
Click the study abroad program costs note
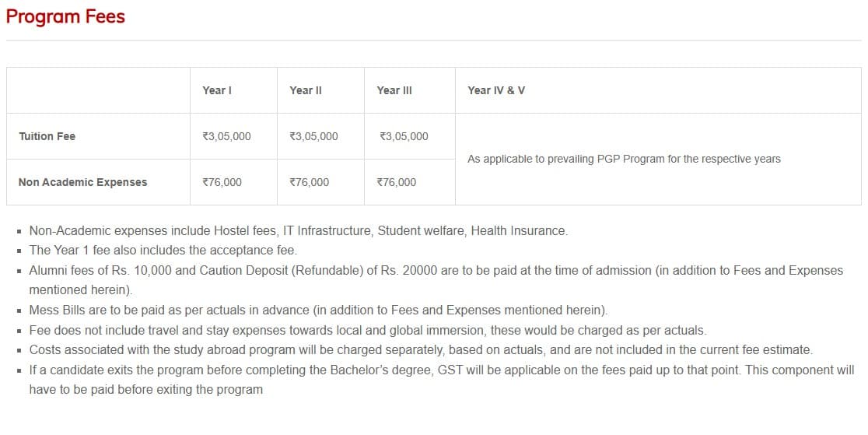click(420, 349)
